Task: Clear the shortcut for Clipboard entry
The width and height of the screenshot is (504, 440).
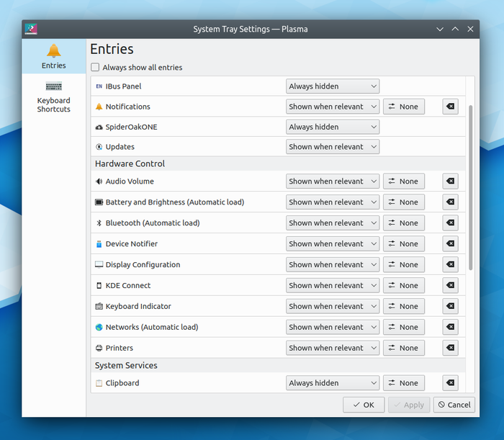Action: pos(450,383)
